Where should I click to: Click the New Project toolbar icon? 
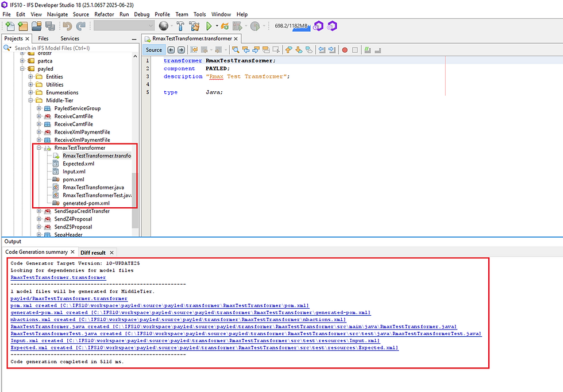(23, 26)
